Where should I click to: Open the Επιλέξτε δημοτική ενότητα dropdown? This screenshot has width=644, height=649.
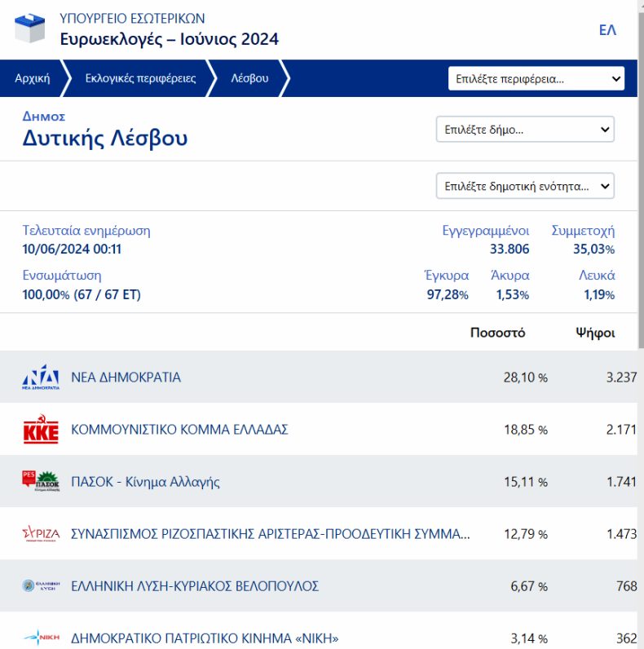tap(525, 186)
